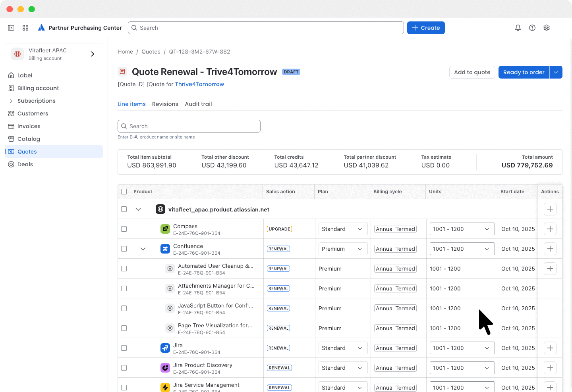Toggle the select-all checkbox in table header

coord(124,192)
